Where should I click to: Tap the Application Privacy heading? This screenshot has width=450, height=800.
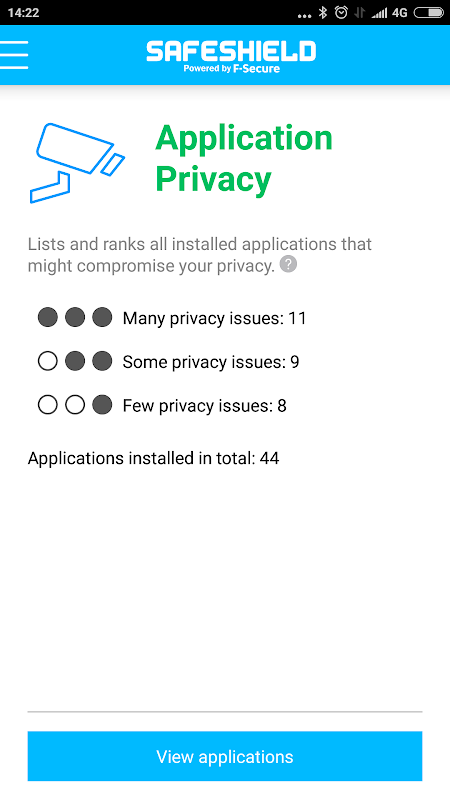click(244, 158)
